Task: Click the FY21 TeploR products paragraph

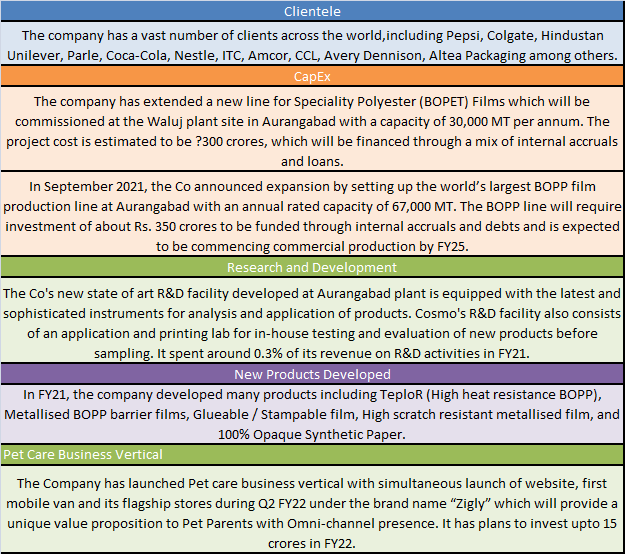Action: click(312, 414)
